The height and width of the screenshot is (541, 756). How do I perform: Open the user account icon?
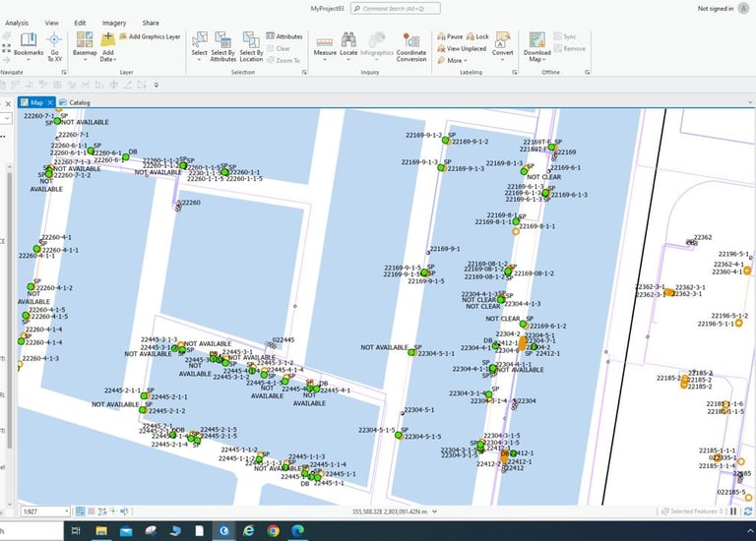tap(744, 8)
